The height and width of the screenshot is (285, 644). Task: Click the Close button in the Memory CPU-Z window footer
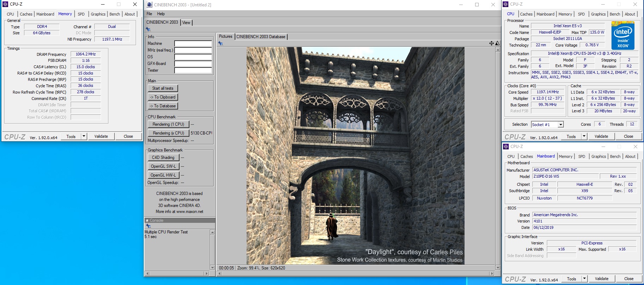point(128,136)
